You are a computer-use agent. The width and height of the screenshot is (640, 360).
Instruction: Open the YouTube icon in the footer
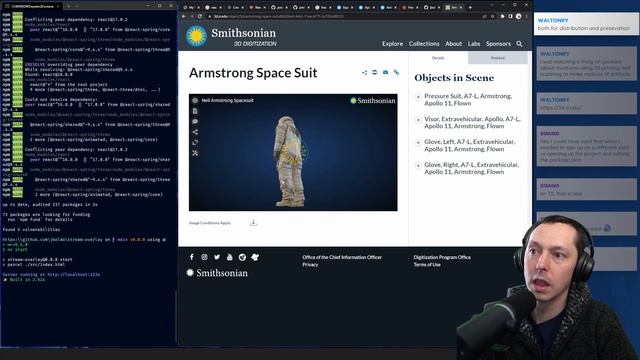tap(229, 257)
